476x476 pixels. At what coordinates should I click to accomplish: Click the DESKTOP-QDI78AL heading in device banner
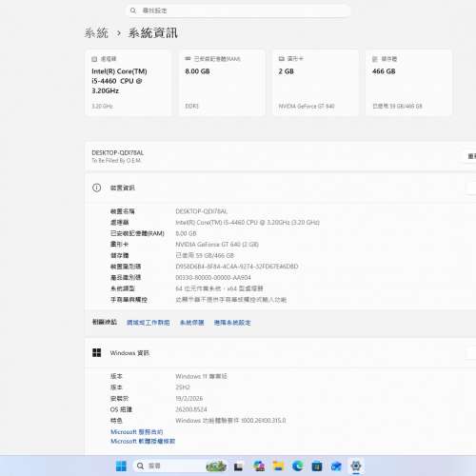point(118,152)
